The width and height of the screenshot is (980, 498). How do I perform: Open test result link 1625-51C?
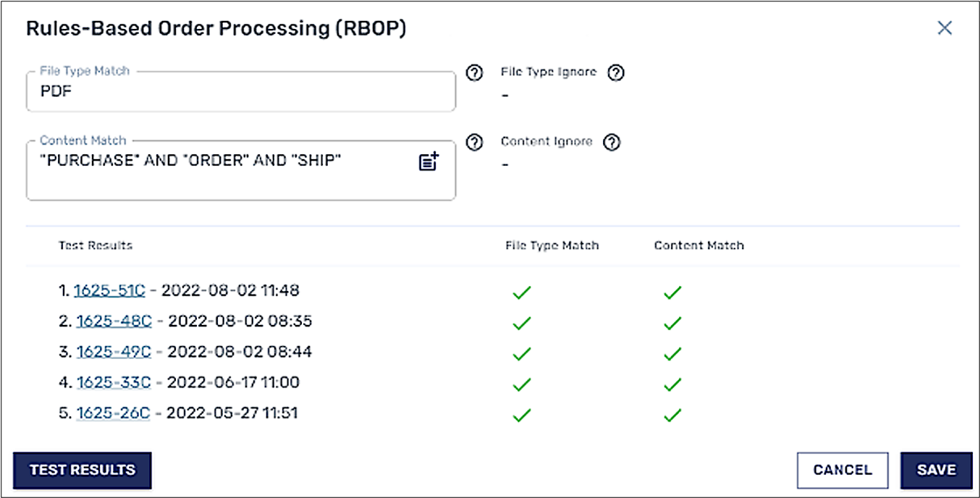click(109, 290)
